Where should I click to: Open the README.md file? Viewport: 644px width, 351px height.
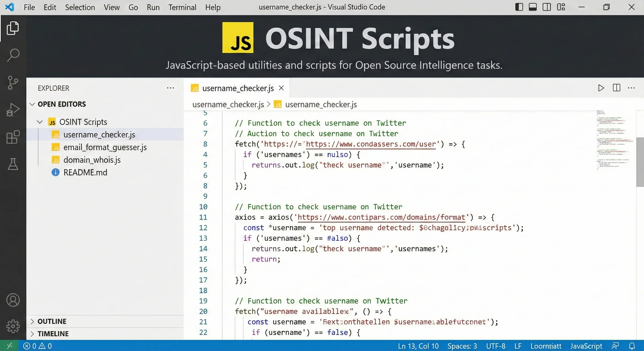(85, 172)
